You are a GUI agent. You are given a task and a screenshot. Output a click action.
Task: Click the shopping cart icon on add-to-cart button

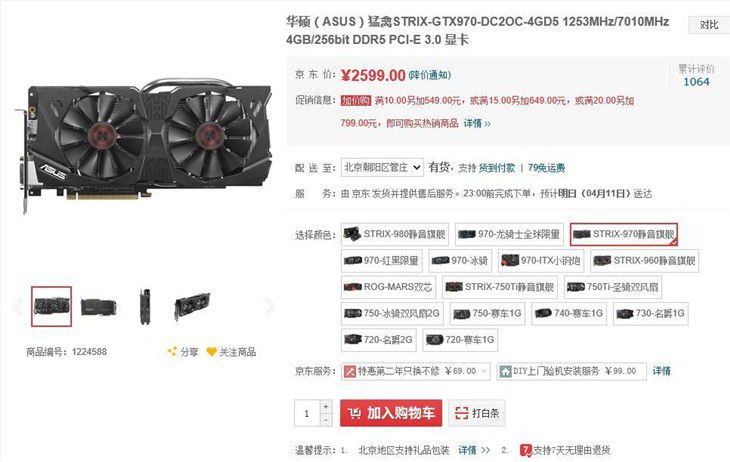point(354,413)
